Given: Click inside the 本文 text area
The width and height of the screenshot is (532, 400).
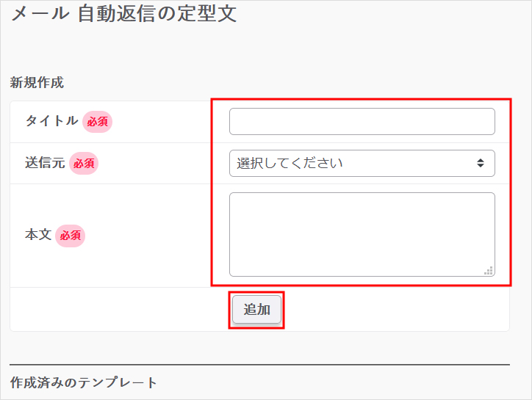Looking at the screenshot, I should coord(362,233).
